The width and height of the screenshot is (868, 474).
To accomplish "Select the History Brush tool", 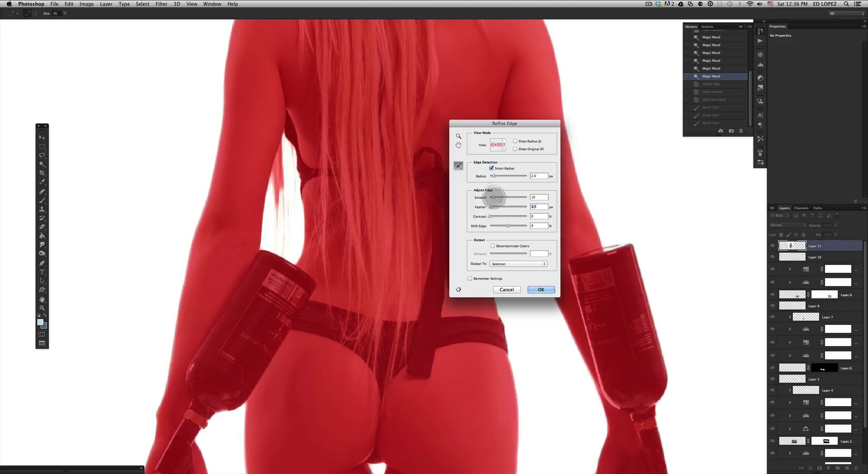I will (x=42, y=218).
